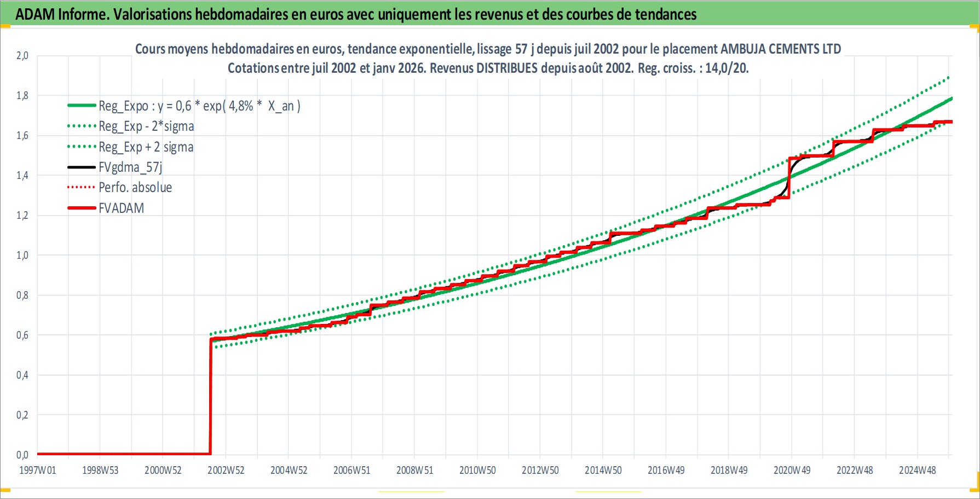The image size is (980, 499).
Task: Click the y-axis label 1,2
Action: (x=22, y=215)
